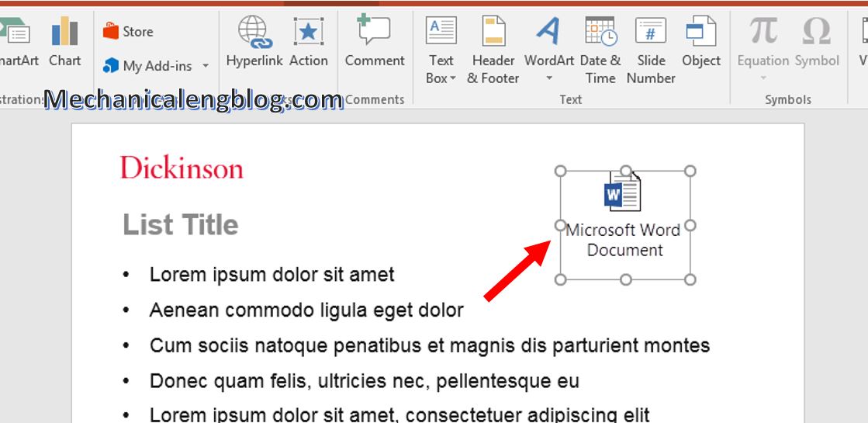
Task: Expand the WordArt styles dropdown arrow
Action: pyautogui.click(x=549, y=78)
